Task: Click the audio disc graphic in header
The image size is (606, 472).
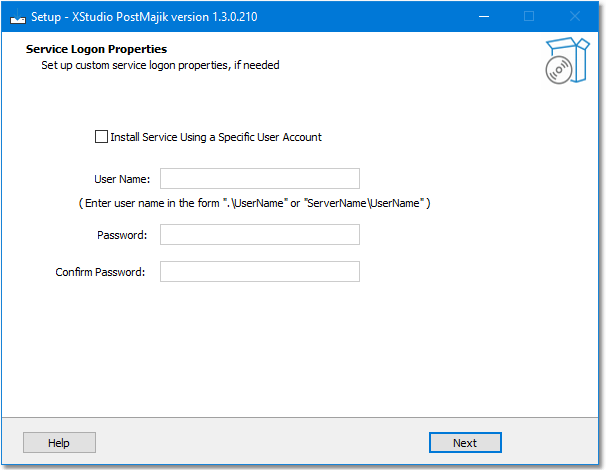Action: [x=558, y=70]
